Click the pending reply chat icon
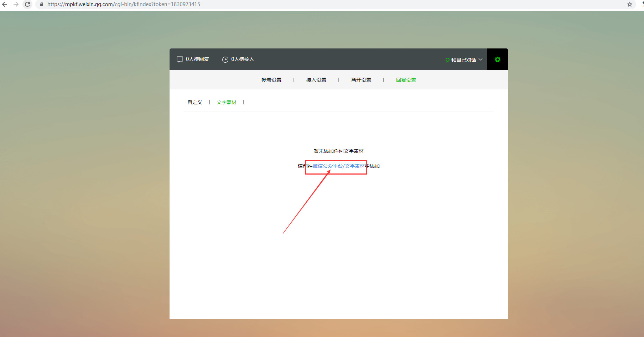Screen dimensions: 644x337 pyautogui.click(x=180, y=59)
